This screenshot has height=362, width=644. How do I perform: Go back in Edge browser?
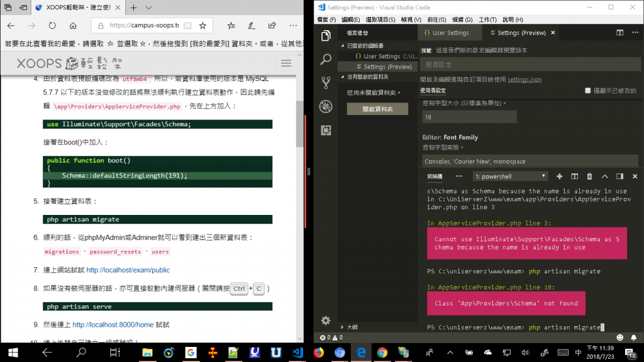pos(11,25)
